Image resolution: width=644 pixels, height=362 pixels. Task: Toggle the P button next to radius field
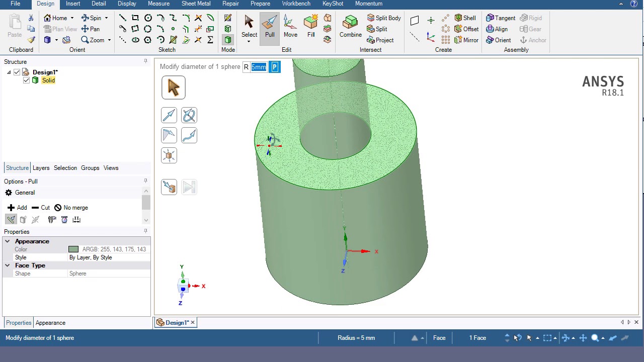(x=274, y=67)
